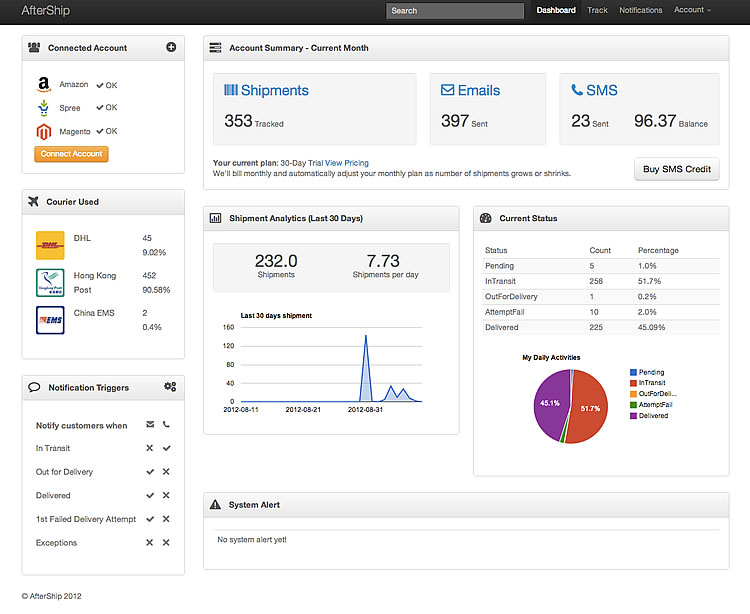This screenshot has height=614, width=750.
Task: Click the Amazon logo icon
Action: click(x=44, y=84)
